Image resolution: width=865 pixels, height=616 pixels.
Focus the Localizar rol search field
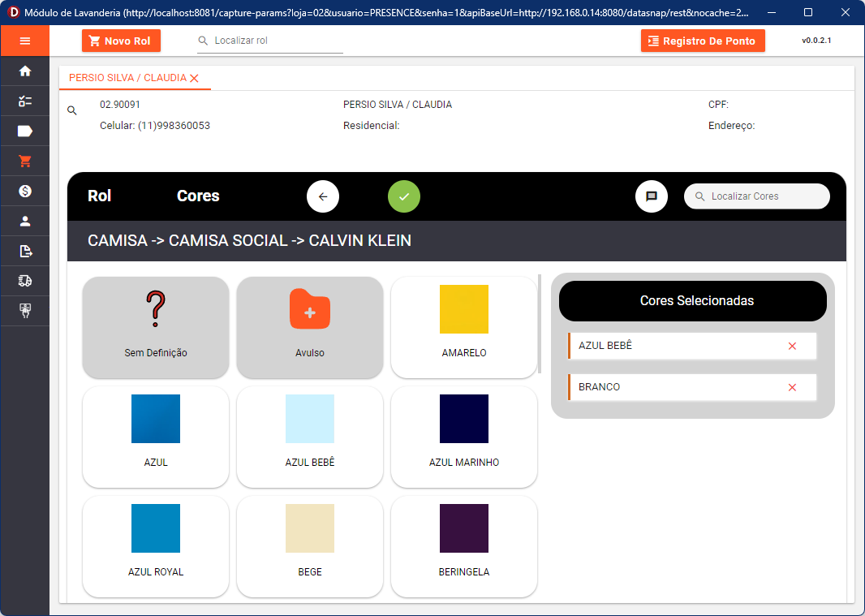coord(270,41)
